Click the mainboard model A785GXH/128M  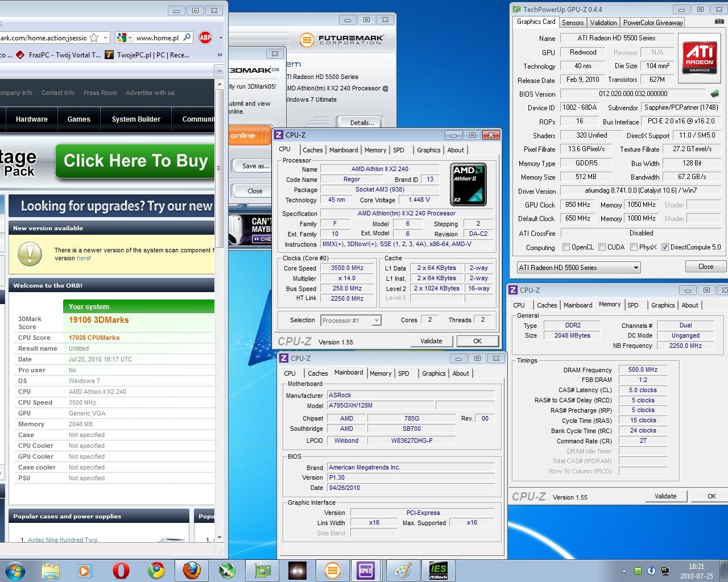coord(380,405)
